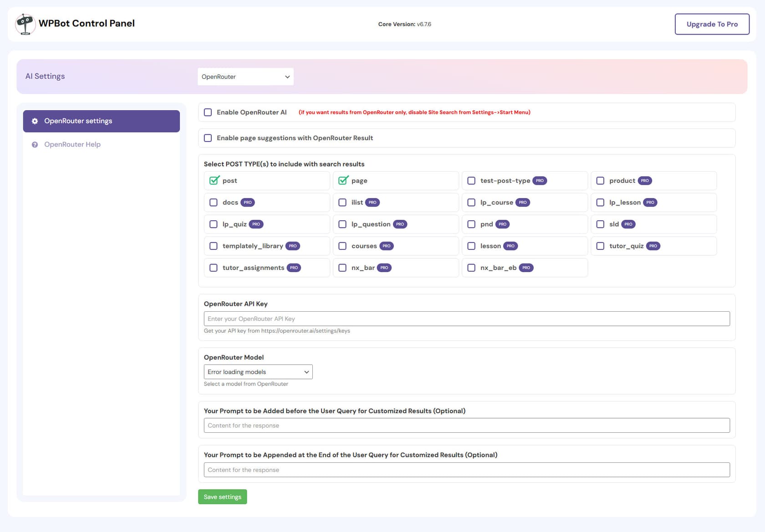Tick the lp_lesson checkbox
765x532 pixels.
(x=600, y=203)
